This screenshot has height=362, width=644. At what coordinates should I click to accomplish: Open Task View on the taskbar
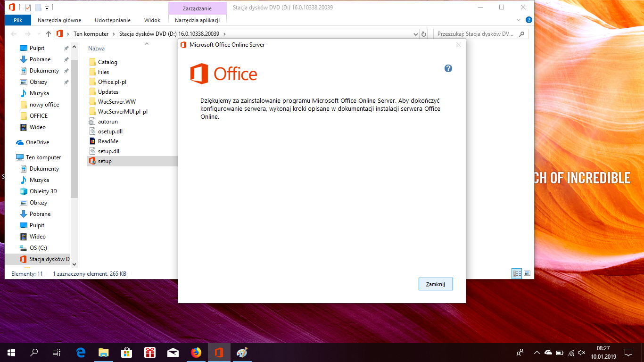57,352
